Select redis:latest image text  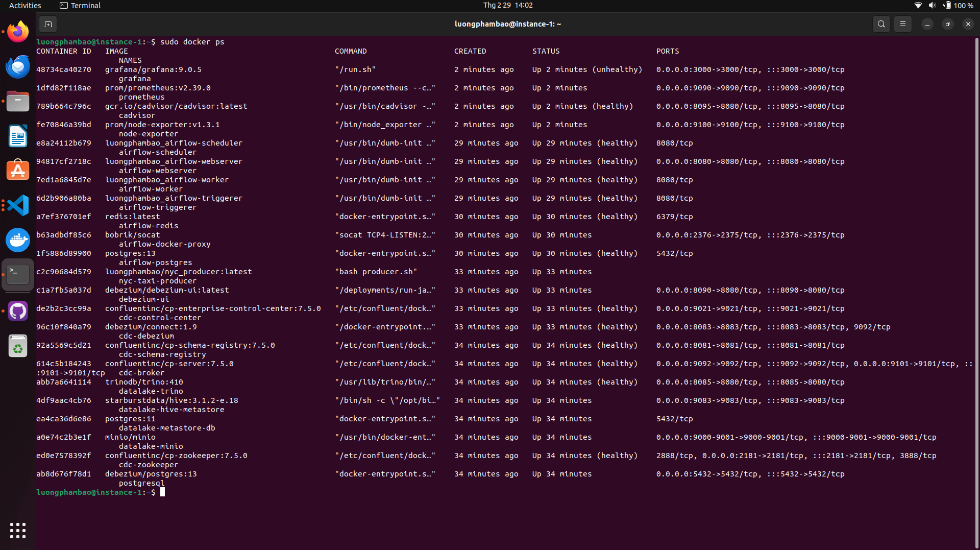pyautogui.click(x=133, y=217)
